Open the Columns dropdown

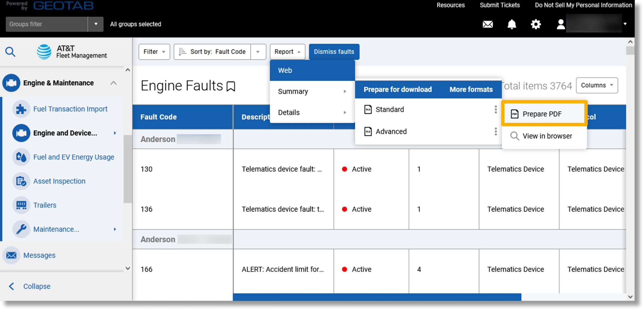(597, 85)
